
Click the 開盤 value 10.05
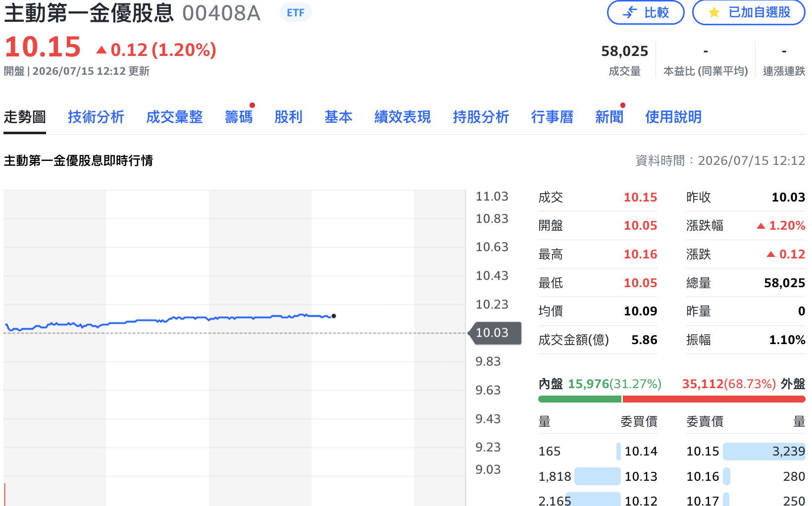click(640, 226)
